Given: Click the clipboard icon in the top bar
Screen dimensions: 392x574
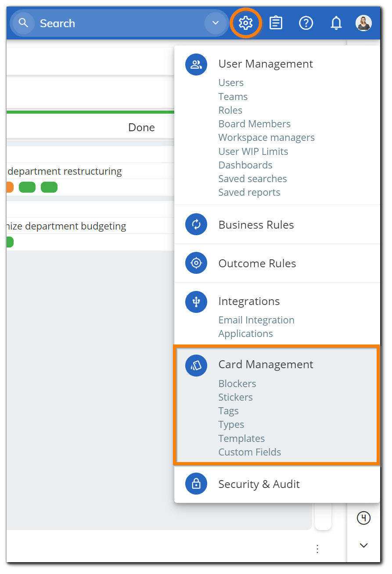Looking at the screenshot, I should pyautogui.click(x=276, y=23).
